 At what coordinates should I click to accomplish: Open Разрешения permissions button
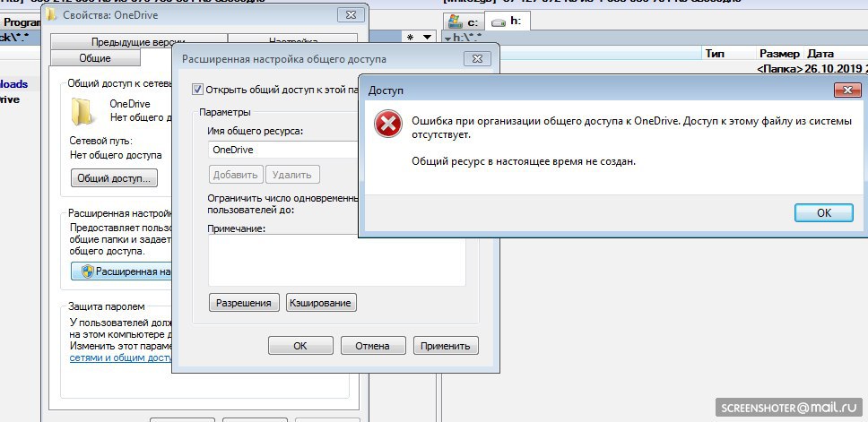244,303
